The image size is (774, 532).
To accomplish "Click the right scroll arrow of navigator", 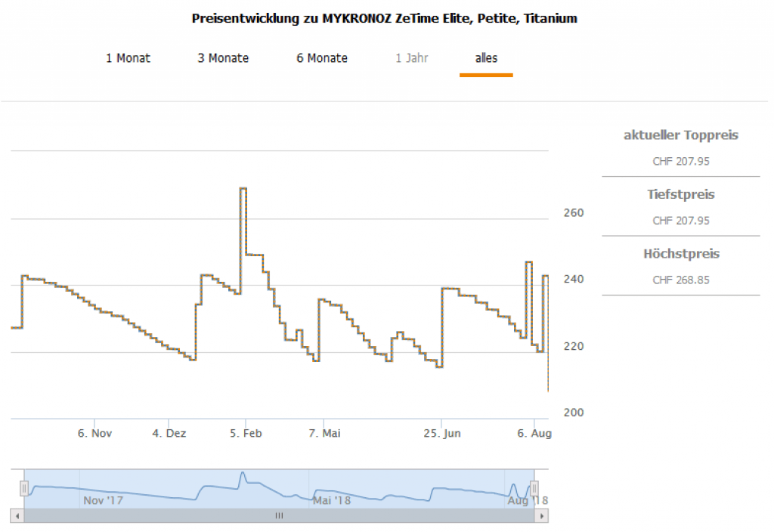I will (x=541, y=516).
